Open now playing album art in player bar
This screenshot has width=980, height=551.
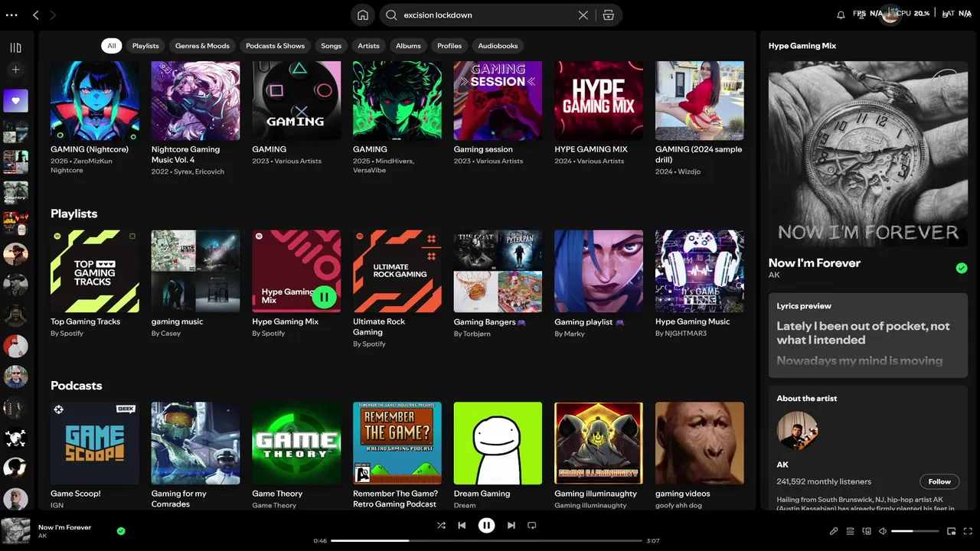(x=15, y=531)
